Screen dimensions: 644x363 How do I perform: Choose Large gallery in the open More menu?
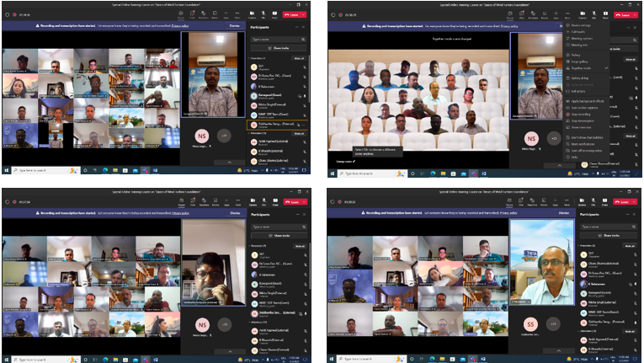(581, 61)
